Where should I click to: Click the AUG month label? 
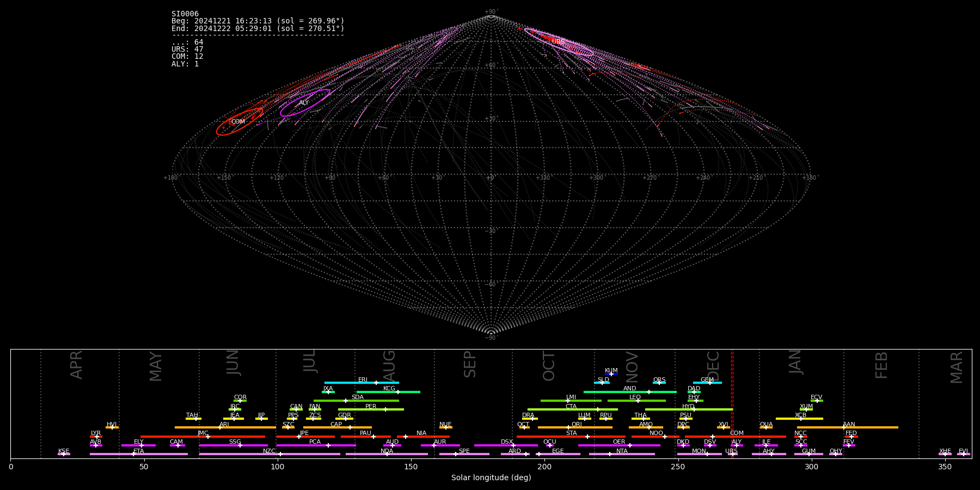click(389, 366)
